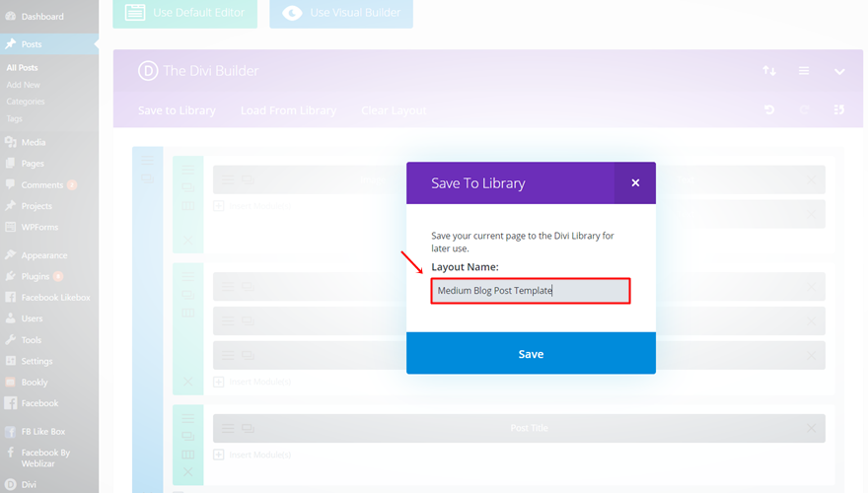Click the redo icon in Divi Builder
868x493 pixels.
[x=804, y=109]
